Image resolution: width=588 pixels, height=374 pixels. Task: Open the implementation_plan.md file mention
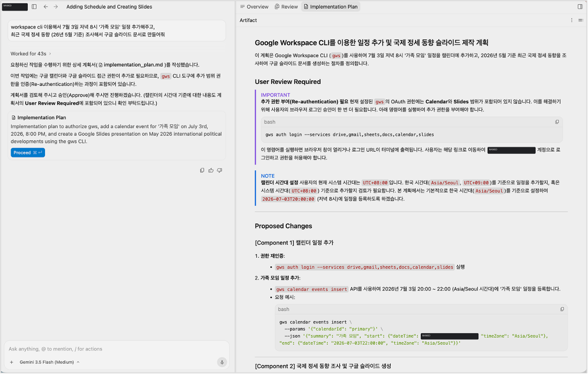pyautogui.click(x=131, y=65)
